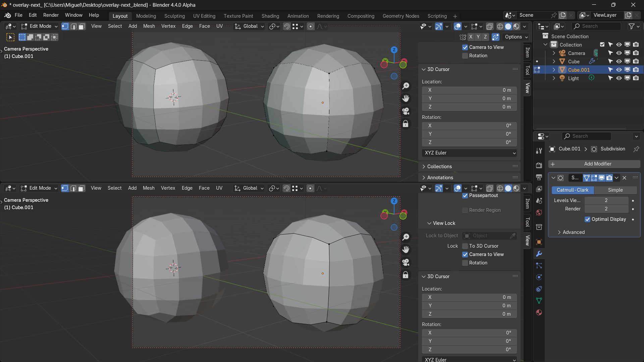The height and width of the screenshot is (362, 644).
Task: Click 3D Cursor Location X field in top sidebar
Action: click(469, 90)
